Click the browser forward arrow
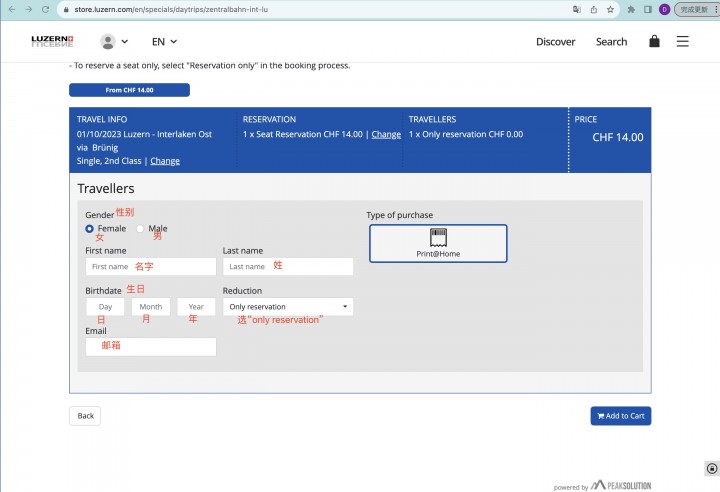Image resolution: width=720 pixels, height=492 pixels. pos(28,9)
